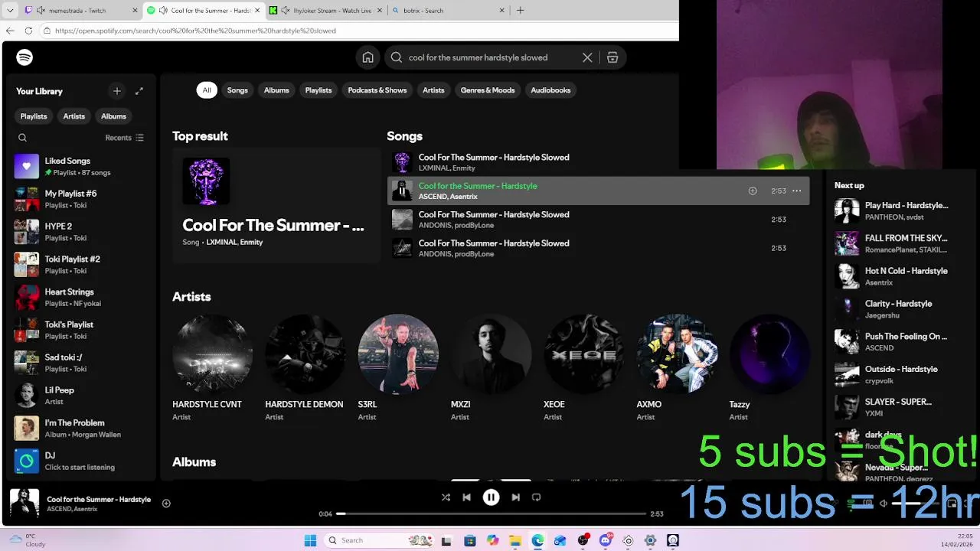The image size is (980, 551).
Task: Click the library search magnifier icon
Action: point(22,138)
